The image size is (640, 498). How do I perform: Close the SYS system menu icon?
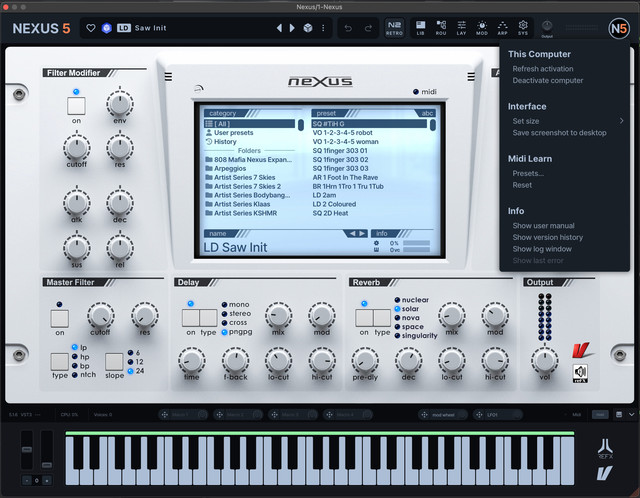coord(523,28)
